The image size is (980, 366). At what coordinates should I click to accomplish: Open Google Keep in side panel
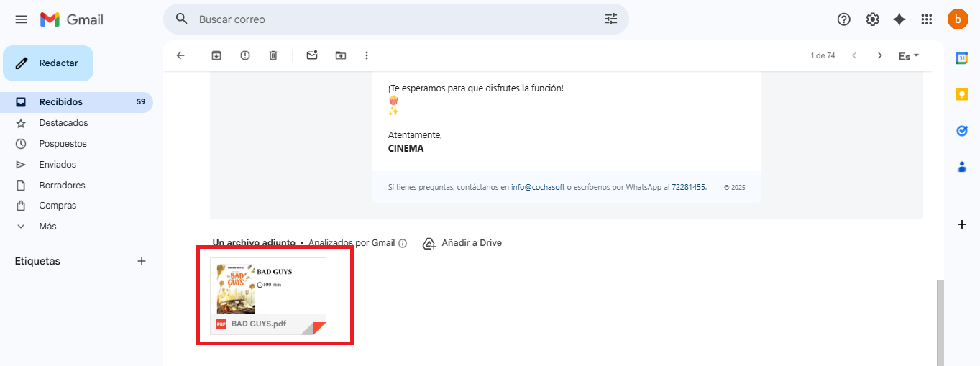point(962,94)
